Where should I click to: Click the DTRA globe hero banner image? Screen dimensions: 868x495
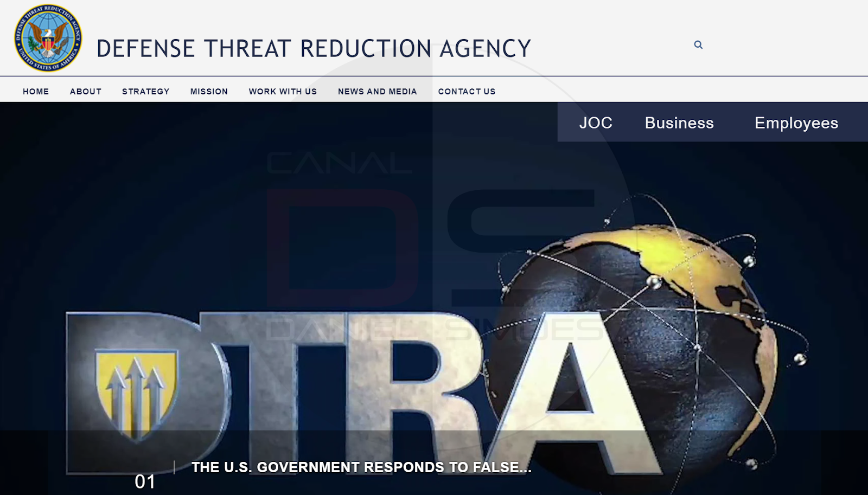[x=434, y=298]
